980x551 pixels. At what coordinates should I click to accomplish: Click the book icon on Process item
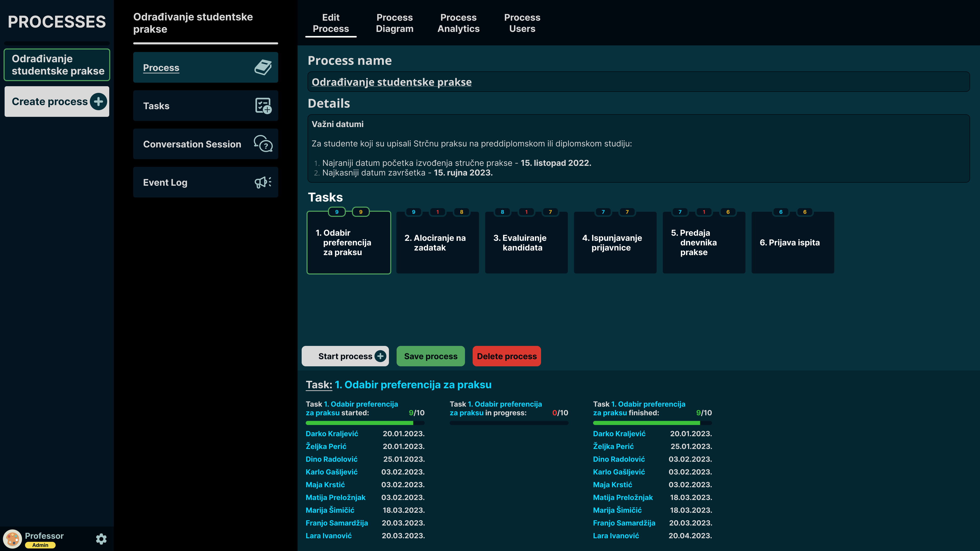tap(263, 67)
